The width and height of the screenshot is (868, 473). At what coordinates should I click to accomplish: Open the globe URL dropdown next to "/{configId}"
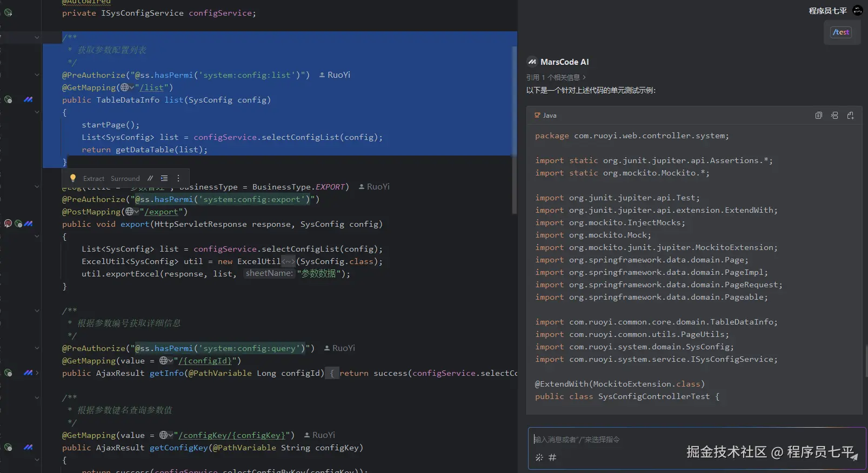pyautogui.click(x=166, y=361)
